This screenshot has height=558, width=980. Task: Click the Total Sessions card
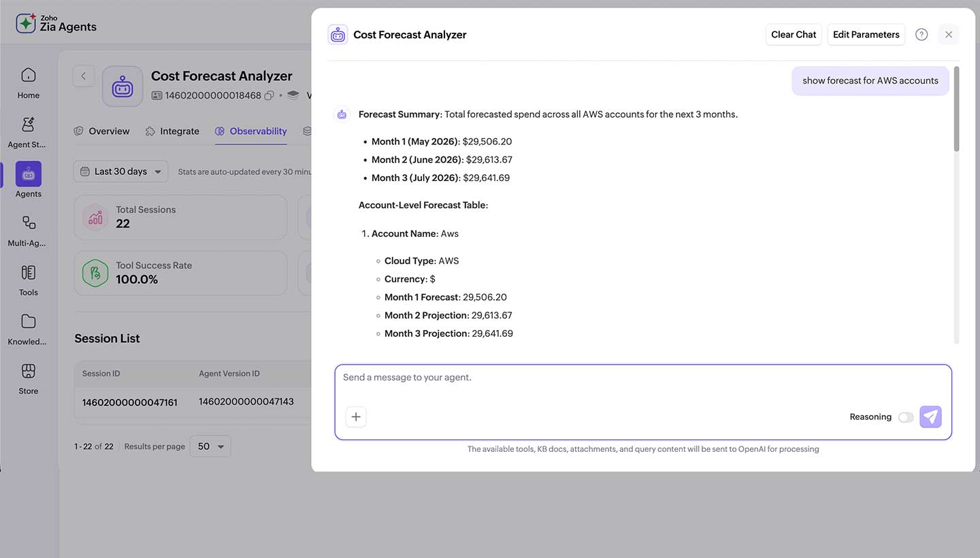pyautogui.click(x=180, y=217)
